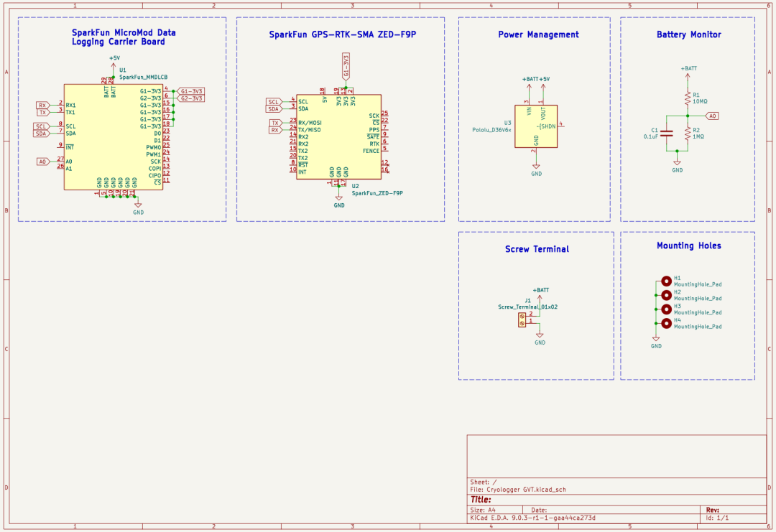Select the SparkFun GPS-RTK-SMA ZED-F9P title
776x532 pixels.
coord(343,34)
